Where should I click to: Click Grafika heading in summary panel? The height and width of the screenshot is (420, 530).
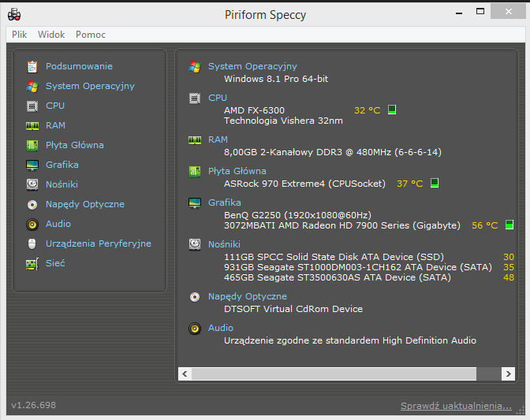(225, 203)
